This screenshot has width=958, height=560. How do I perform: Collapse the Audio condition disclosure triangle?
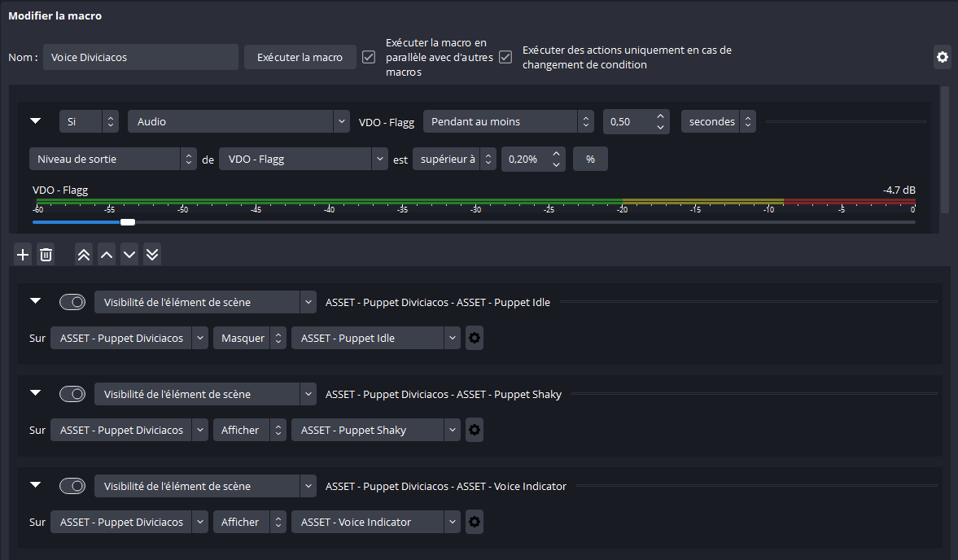(x=35, y=120)
